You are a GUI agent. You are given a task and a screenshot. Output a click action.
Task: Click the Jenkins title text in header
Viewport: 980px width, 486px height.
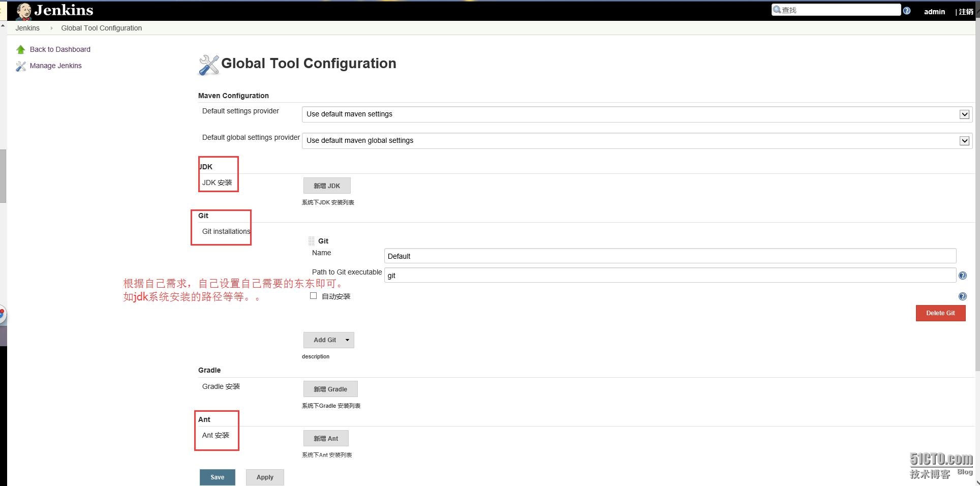tap(64, 10)
